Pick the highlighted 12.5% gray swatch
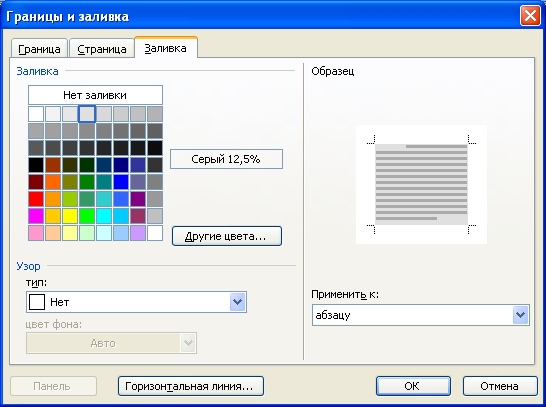This screenshot has width=546, height=407. point(87,114)
